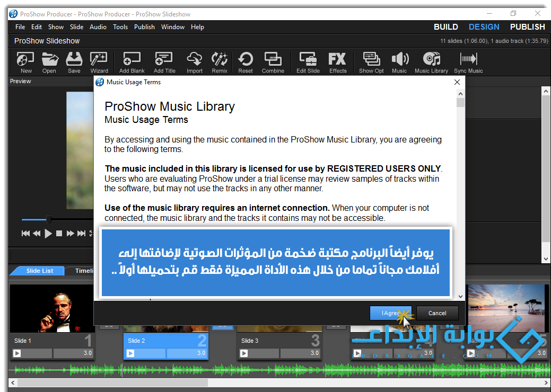Cancel the Music Usage Terms dialog
Screen dimensions: 551x392
tap(437, 313)
